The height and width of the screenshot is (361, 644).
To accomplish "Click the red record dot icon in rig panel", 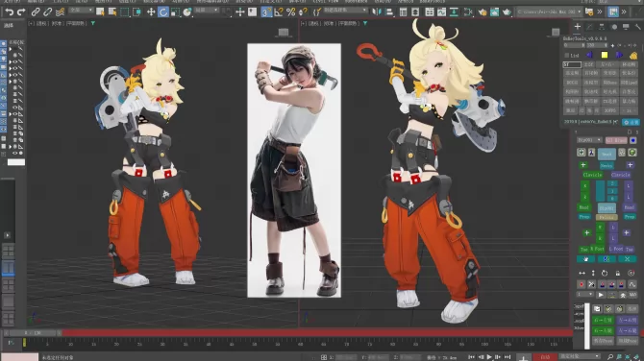I will (x=582, y=284).
